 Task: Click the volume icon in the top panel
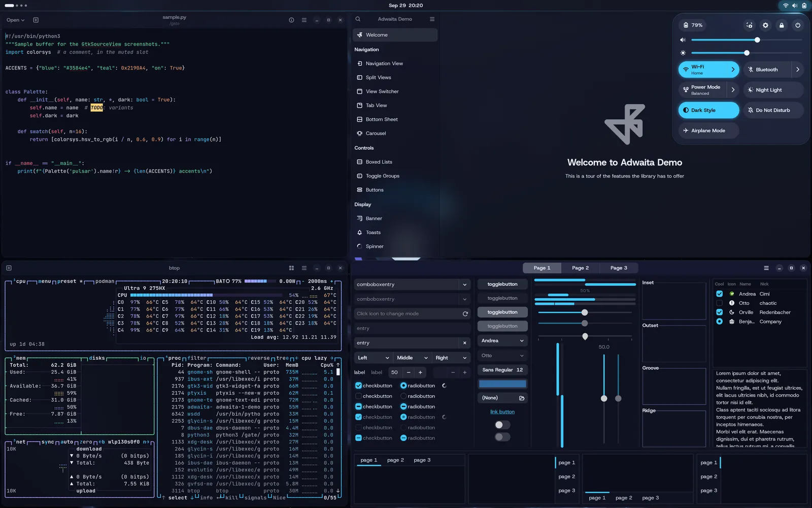click(x=795, y=6)
